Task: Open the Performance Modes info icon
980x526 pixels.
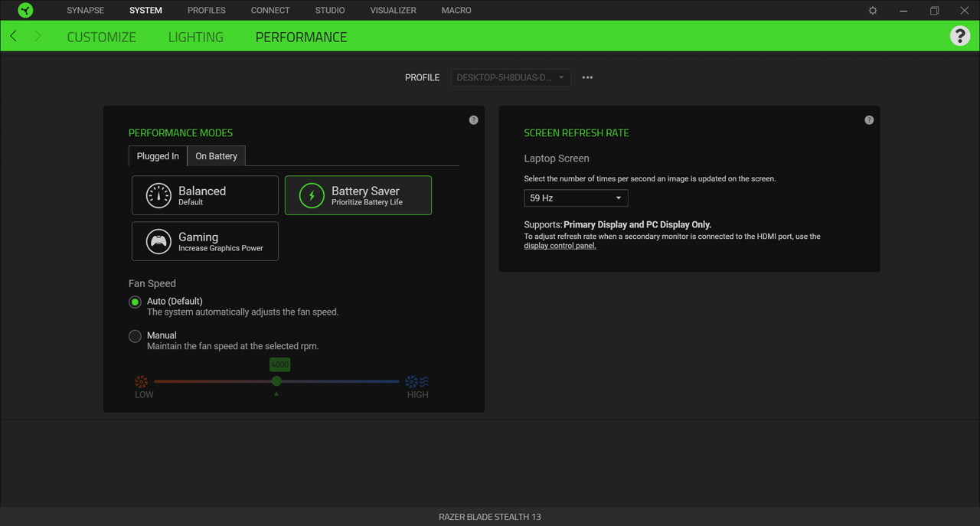Action: (x=473, y=119)
